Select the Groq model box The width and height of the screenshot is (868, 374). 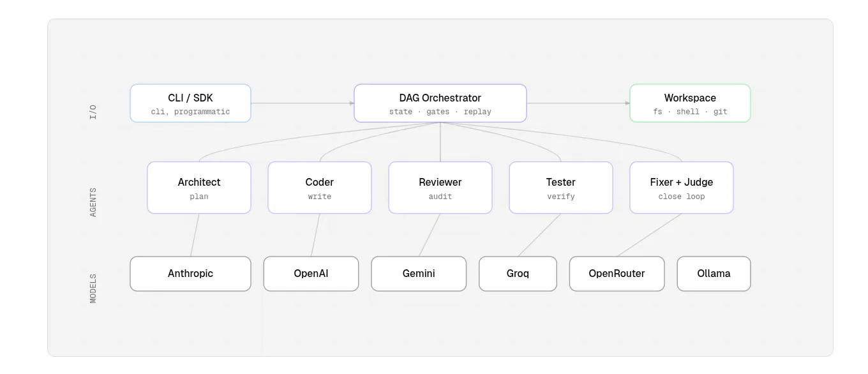pyautogui.click(x=518, y=274)
